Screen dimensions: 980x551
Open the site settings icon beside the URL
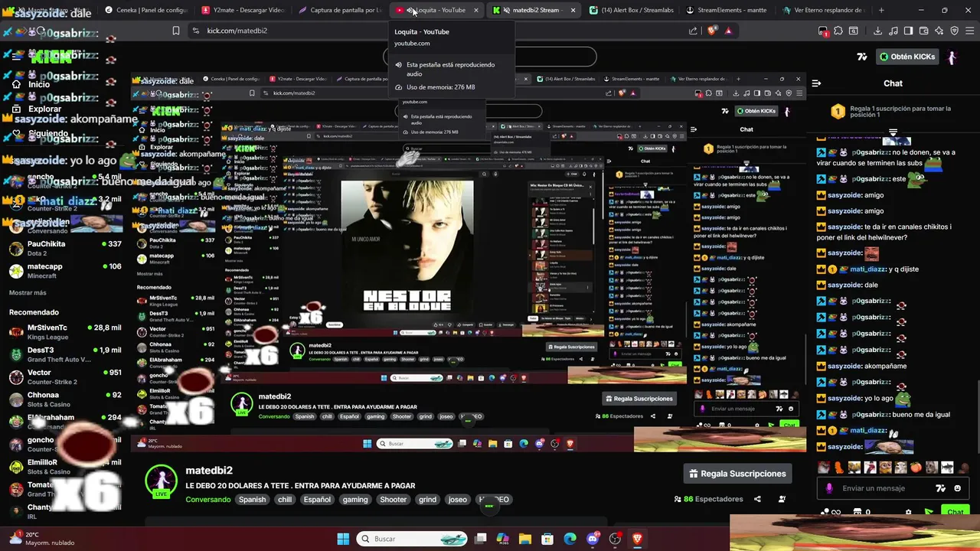(195, 31)
